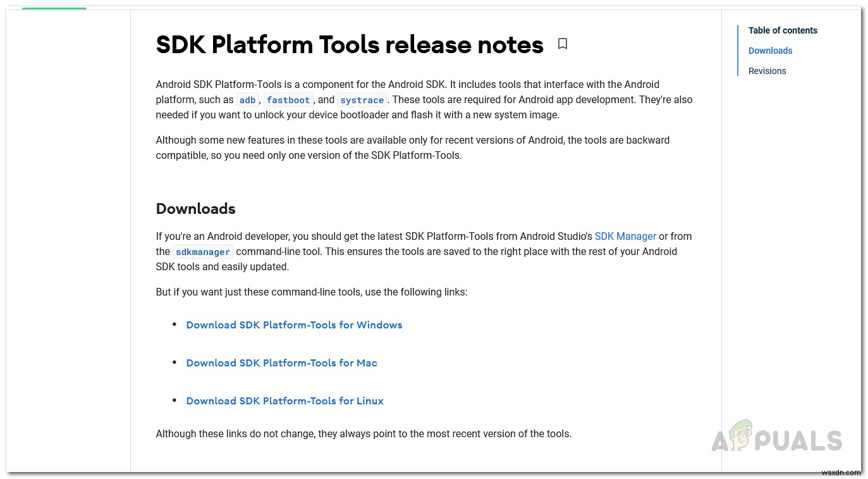The width and height of the screenshot is (868, 479).
Task: Click the Downloads section heading
Action: click(x=195, y=209)
